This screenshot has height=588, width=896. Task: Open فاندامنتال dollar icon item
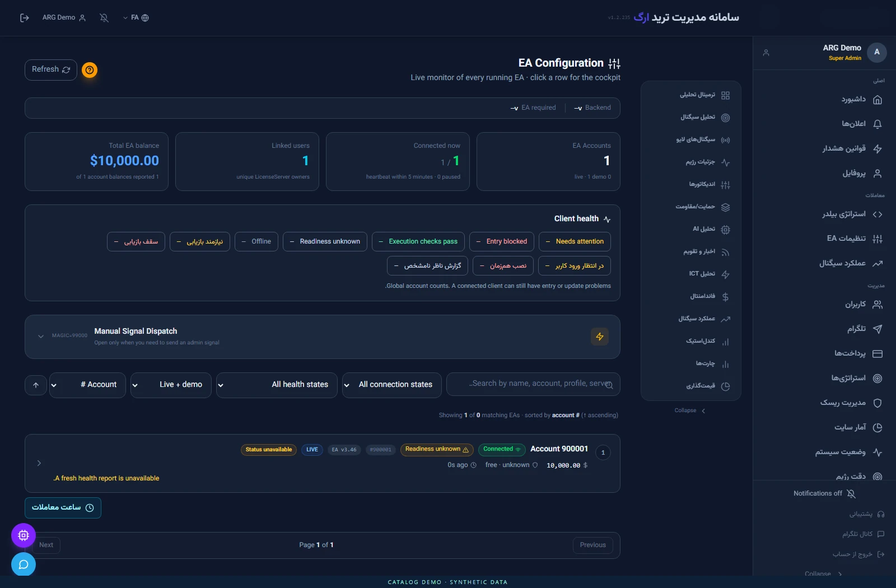coord(709,297)
